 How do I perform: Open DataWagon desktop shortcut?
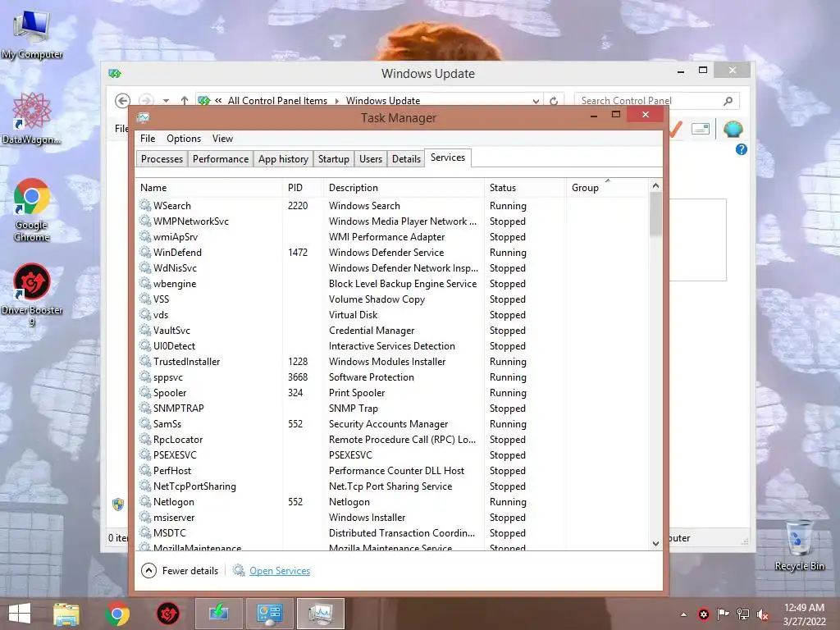tap(31, 119)
